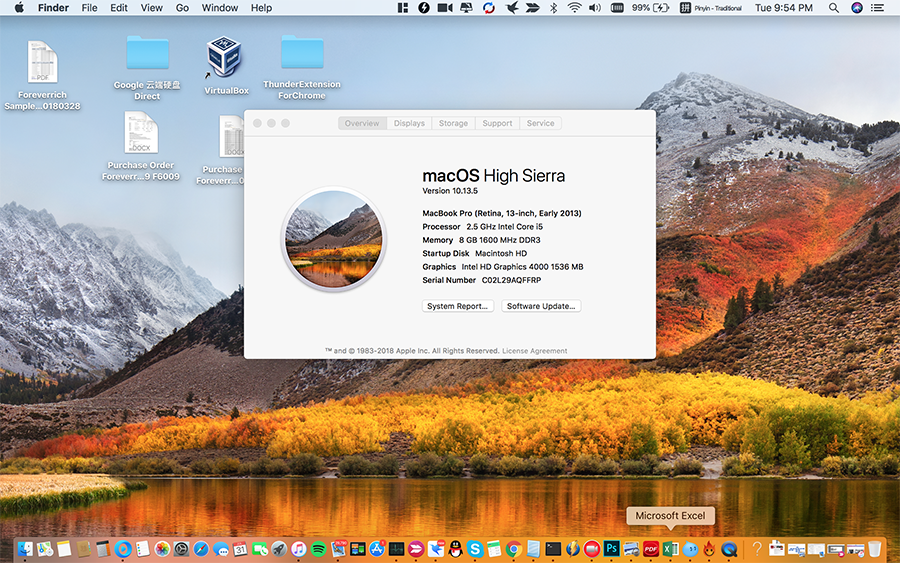900x563 pixels.
Task: Open Calendar icon in the Dock
Action: pos(240,549)
